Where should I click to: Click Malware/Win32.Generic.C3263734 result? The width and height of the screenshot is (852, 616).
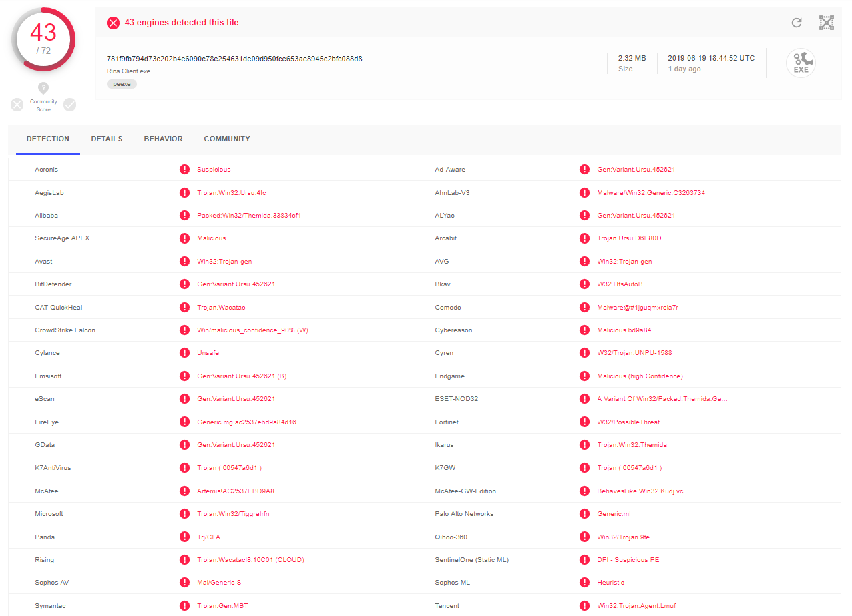click(651, 193)
